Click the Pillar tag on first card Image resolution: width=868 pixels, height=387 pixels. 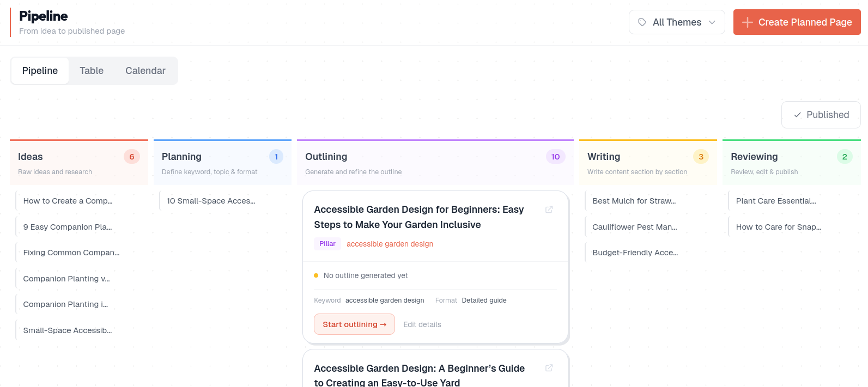point(327,244)
